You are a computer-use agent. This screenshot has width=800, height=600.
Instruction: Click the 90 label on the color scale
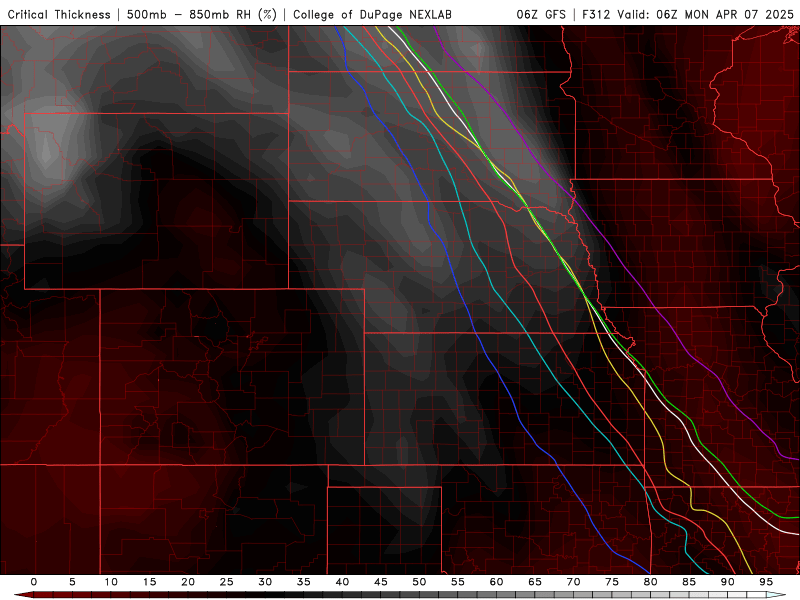[x=727, y=582]
